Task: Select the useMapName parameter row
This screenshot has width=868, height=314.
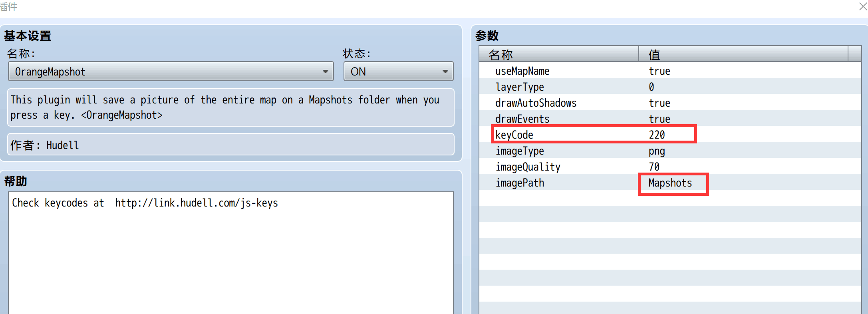Action: 670,71
